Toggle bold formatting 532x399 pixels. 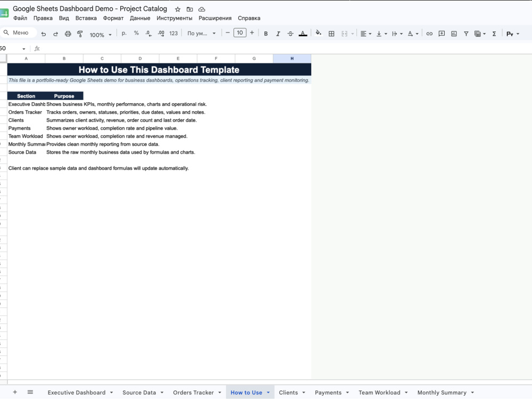pos(265,34)
